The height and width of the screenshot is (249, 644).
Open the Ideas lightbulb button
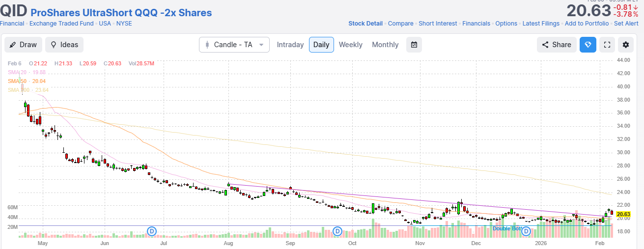click(x=64, y=45)
